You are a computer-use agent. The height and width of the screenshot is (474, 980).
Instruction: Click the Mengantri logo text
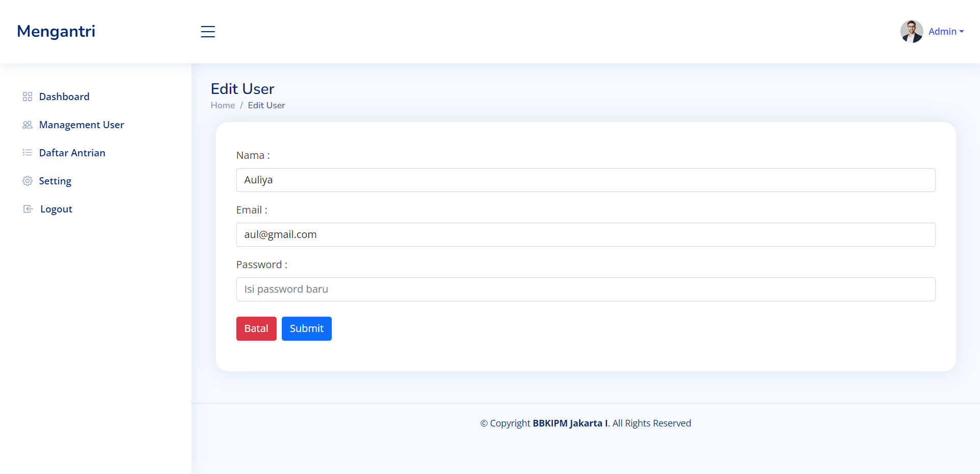(56, 32)
